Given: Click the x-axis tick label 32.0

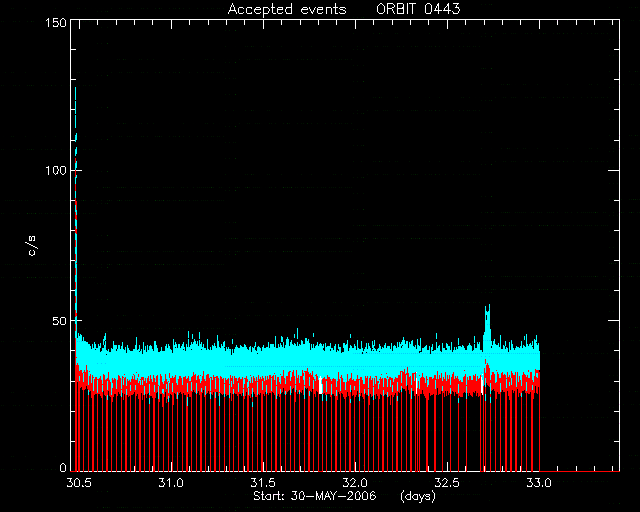Looking at the screenshot, I should [x=355, y=483].
